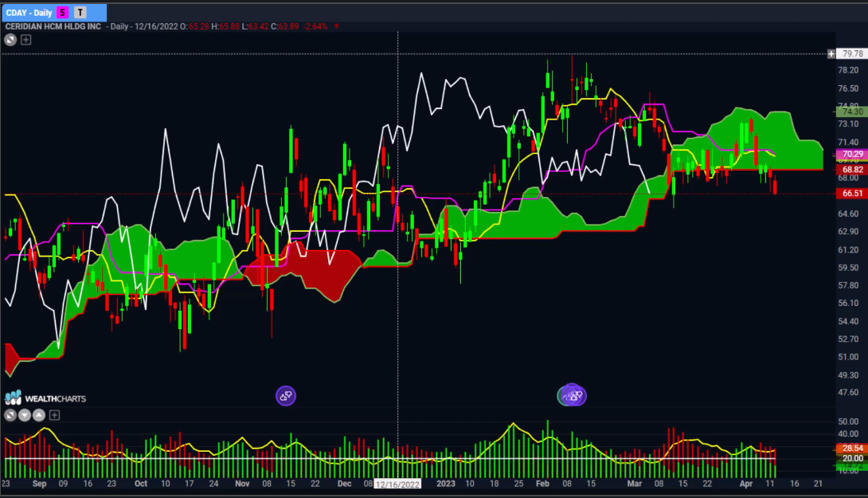Image resolution: width=868 pixels, height=498 pixels.
Task: Toggle the main price pane expand icon
Action: pos(10,39)
